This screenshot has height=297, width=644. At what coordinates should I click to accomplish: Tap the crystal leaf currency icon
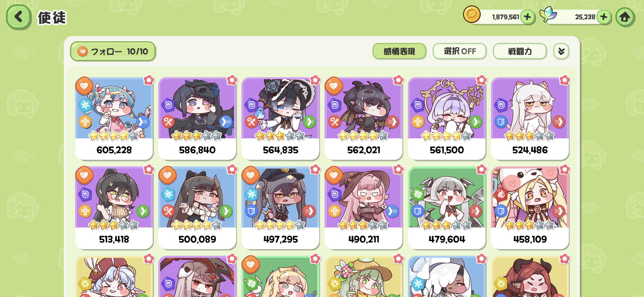548,14
